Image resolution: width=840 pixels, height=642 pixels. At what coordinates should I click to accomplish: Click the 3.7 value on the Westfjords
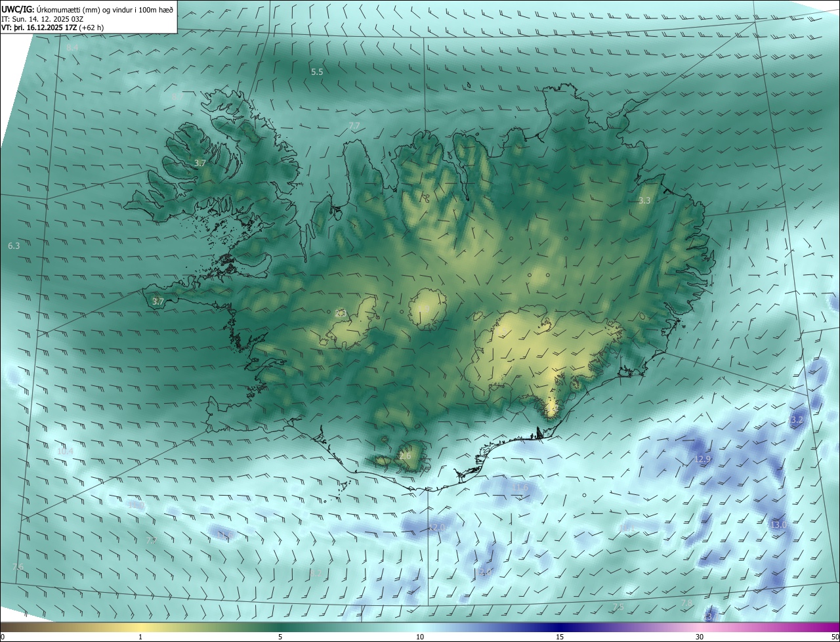(200, 163)
